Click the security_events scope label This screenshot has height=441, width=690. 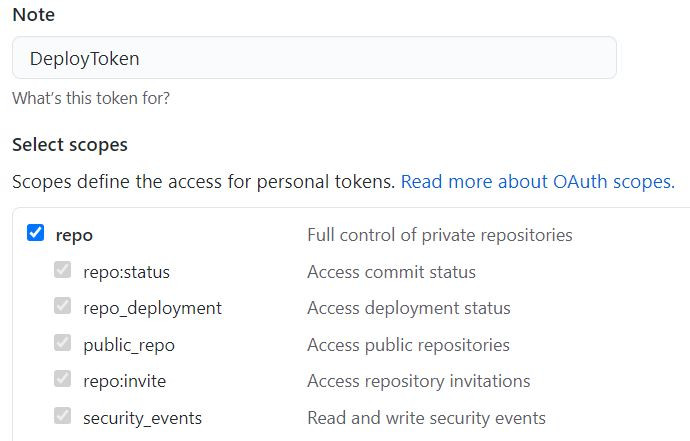142,418
